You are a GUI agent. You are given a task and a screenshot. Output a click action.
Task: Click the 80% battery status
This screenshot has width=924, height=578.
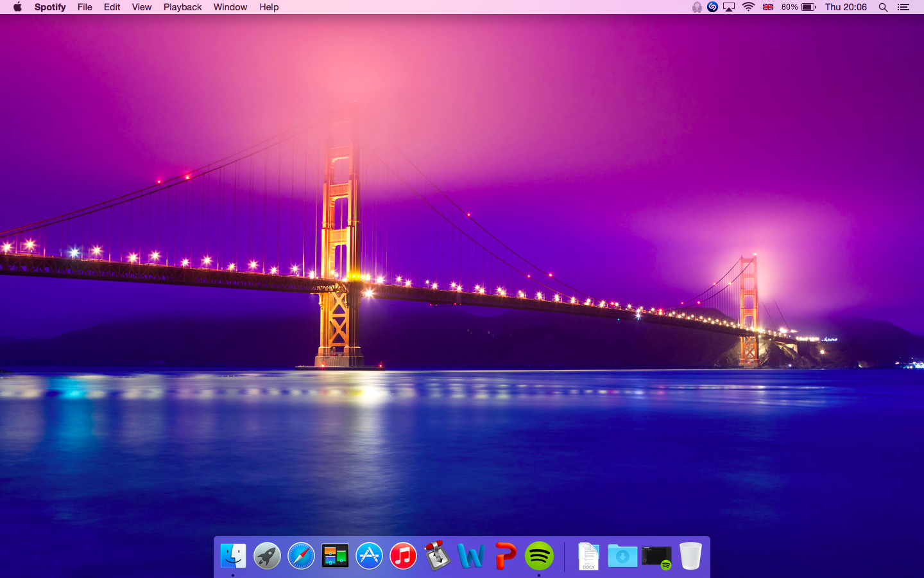pyautogui.click(x=799, y=7)
